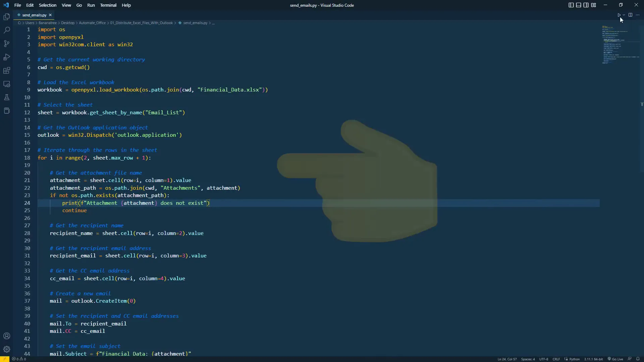Click the Split Editor Right icon
The width and height of the screenshot is (644, 362).
tap(630, 15)
